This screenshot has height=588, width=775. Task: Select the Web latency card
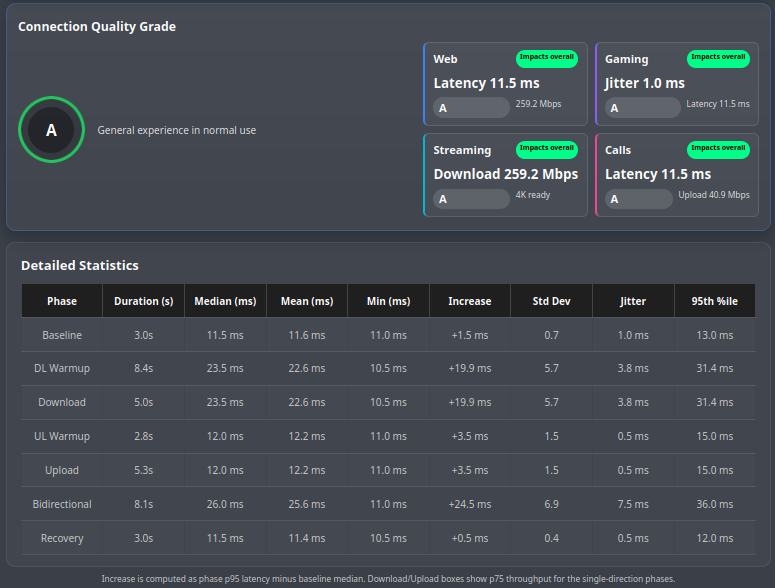tap(505, 84)
